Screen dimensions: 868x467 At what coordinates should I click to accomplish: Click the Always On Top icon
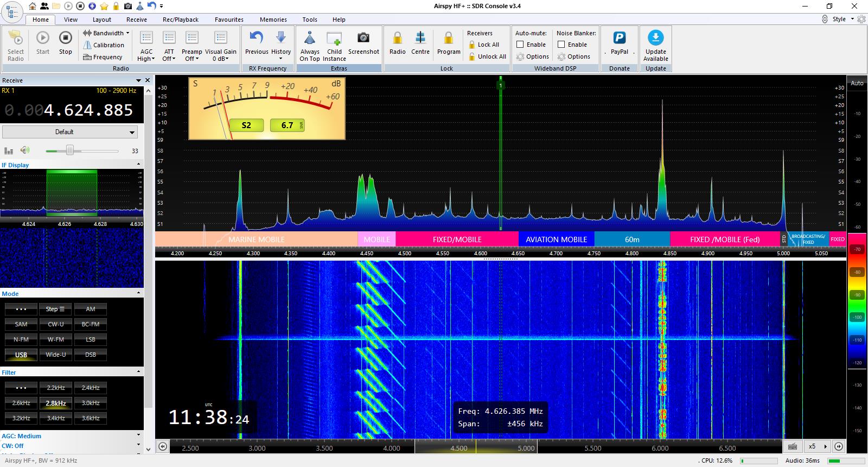[310, 38]
